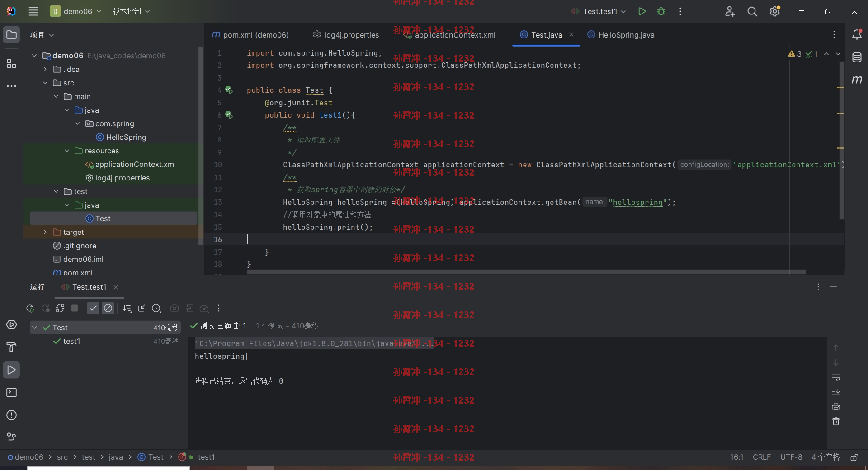Open the 版本控制 dropdown
The height and width of the screenshot is (470, 868).
pos(131,11)
